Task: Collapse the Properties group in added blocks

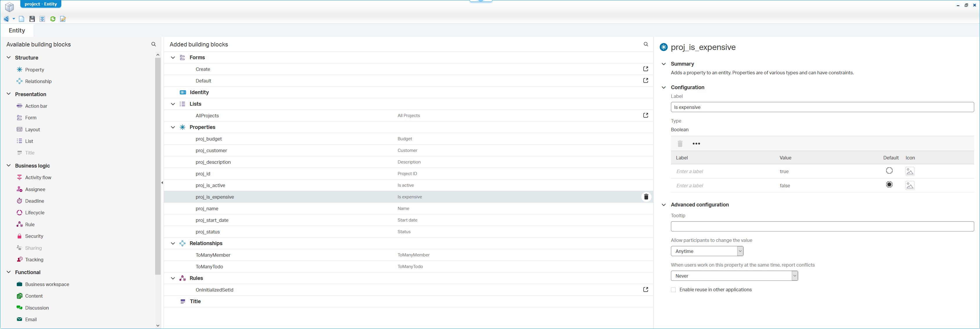Action: (173, 127)
